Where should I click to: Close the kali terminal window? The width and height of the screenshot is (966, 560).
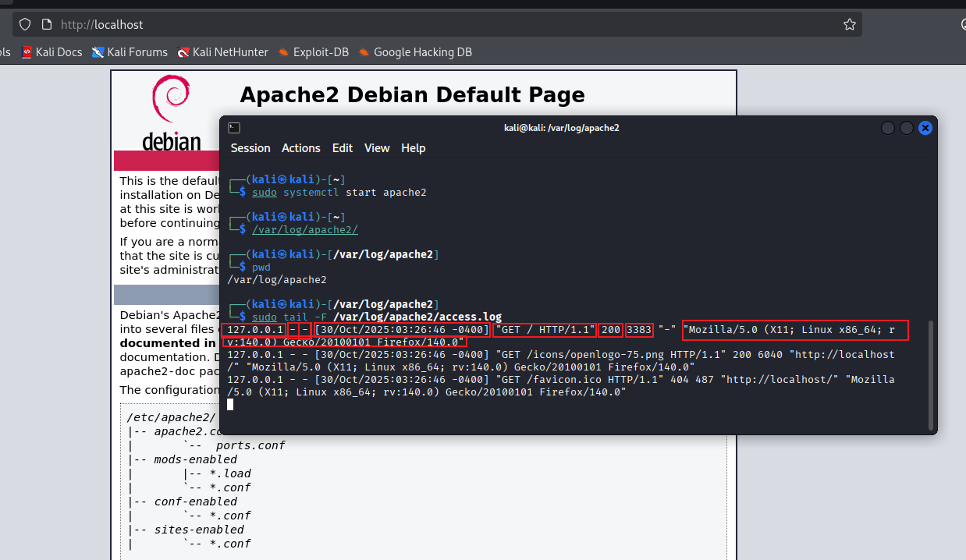click(x=925, y=128)
